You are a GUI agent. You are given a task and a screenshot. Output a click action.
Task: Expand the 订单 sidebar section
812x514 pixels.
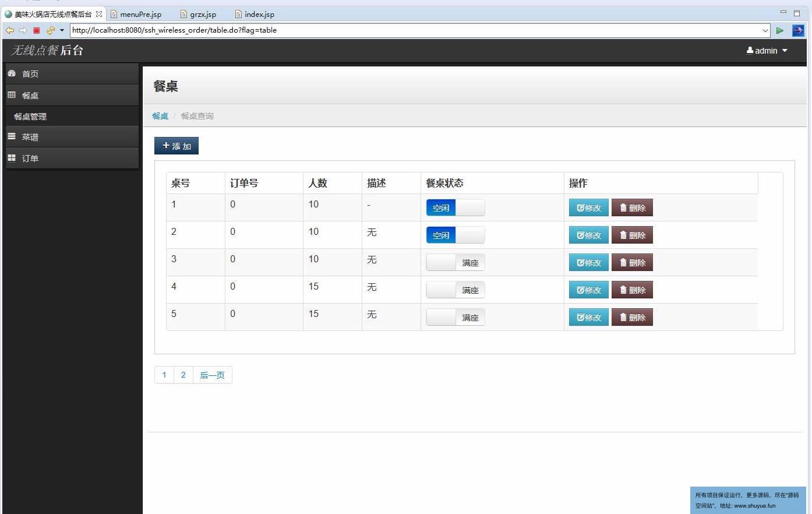(72, 158)
